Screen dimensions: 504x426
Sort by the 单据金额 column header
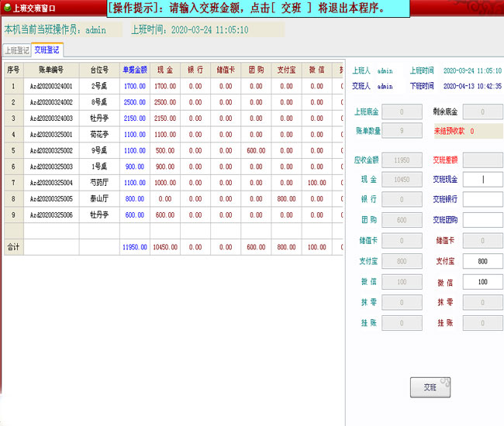[135, 70]
